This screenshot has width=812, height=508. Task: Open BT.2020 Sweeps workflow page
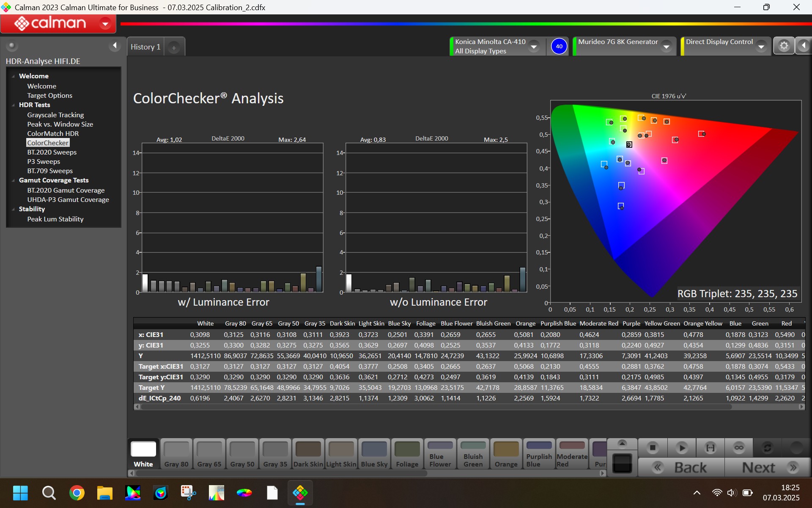52,152
